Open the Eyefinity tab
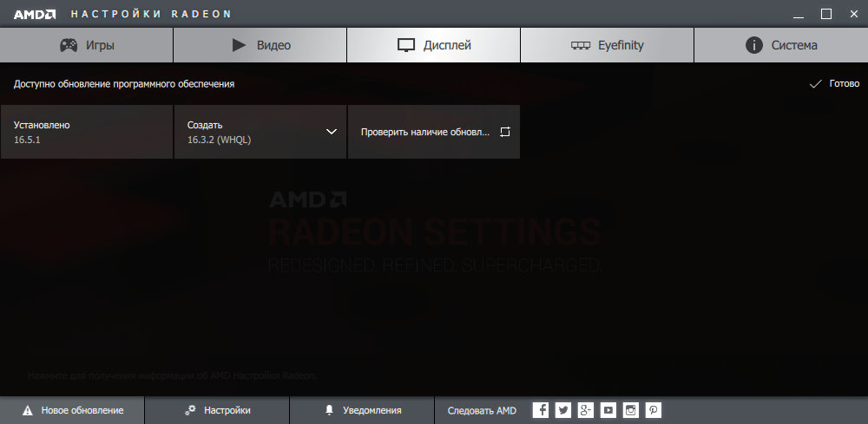The height and width of the screenshot is (424, 868). (x=607, y=45)
